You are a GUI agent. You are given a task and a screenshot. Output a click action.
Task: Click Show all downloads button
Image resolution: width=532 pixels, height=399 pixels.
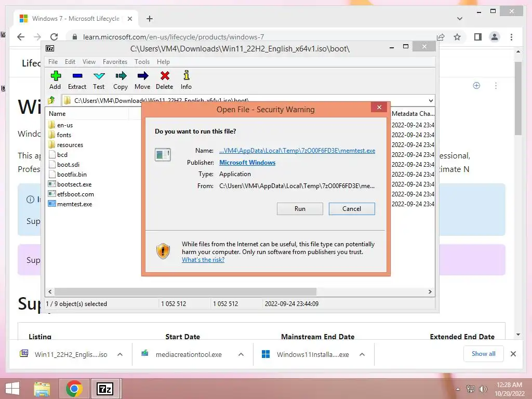coord(483,354)
